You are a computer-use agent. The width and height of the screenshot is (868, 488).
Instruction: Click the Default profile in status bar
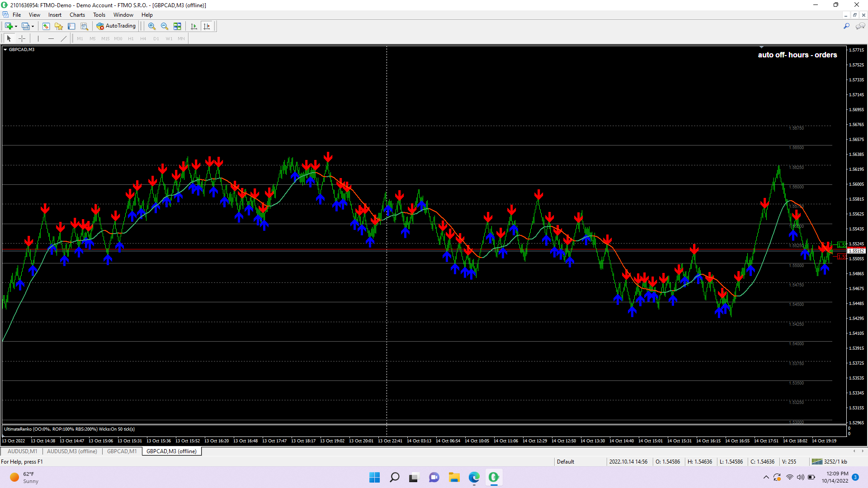point(565,462)
